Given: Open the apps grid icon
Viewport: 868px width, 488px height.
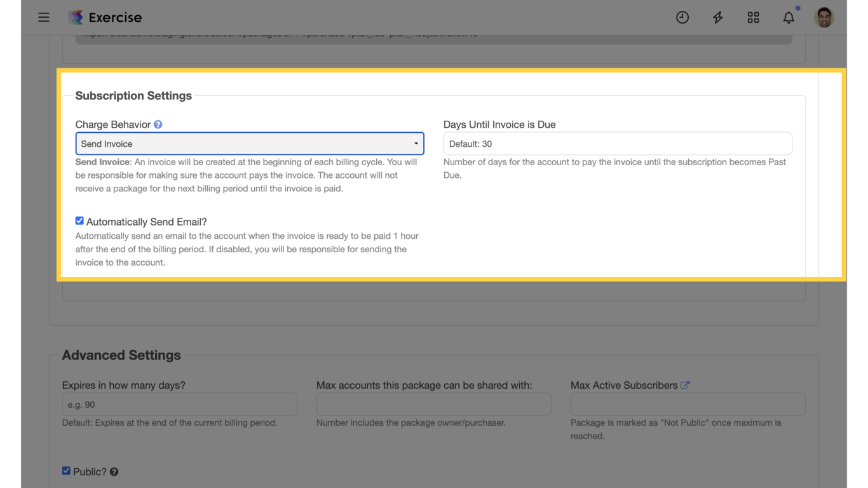Looking at the screenshot, I should 753,17.
